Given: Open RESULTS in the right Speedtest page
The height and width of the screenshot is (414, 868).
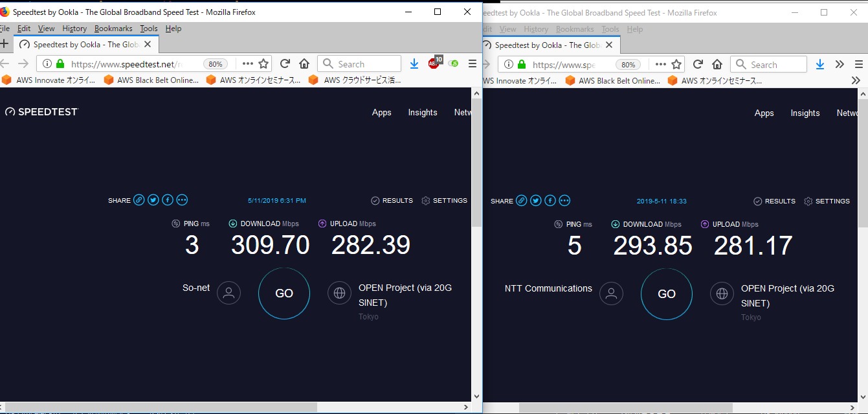Looking at the screenshot, I should click(774, 201).
